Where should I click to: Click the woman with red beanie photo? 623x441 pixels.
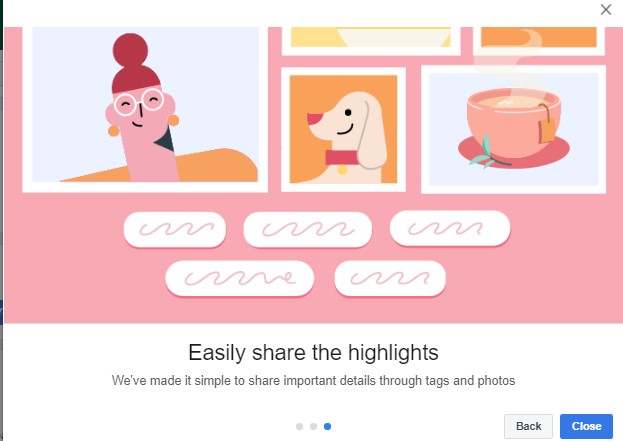click(145, 108)
